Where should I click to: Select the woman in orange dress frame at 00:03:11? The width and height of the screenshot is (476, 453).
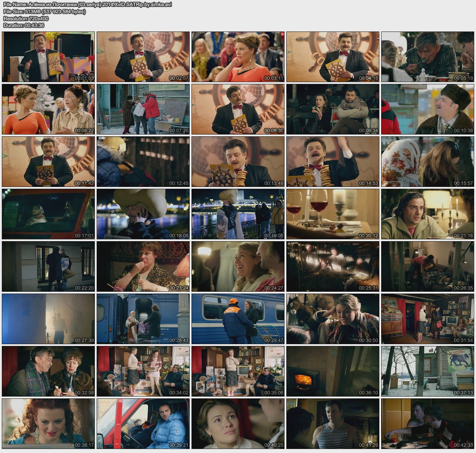238,57
